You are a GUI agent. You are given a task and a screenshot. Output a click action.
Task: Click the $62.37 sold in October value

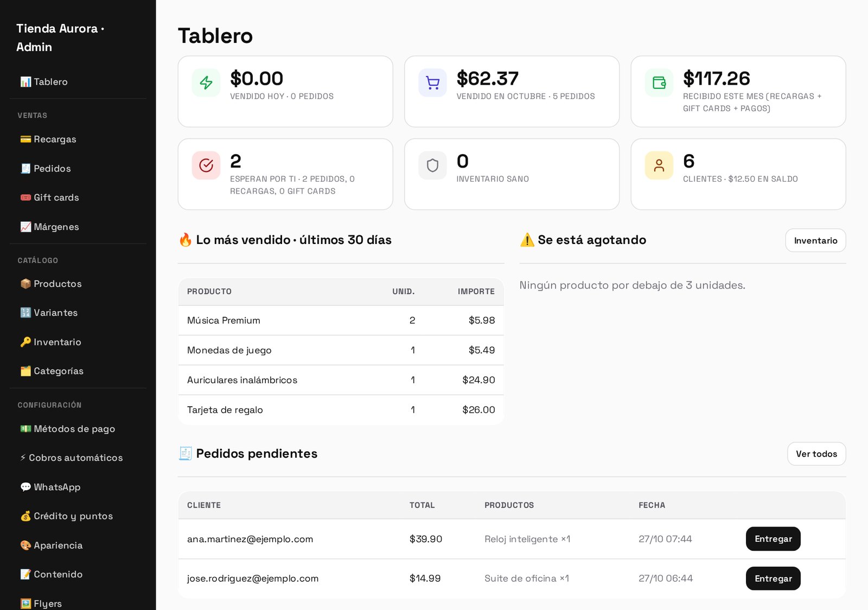coord(488,79)
